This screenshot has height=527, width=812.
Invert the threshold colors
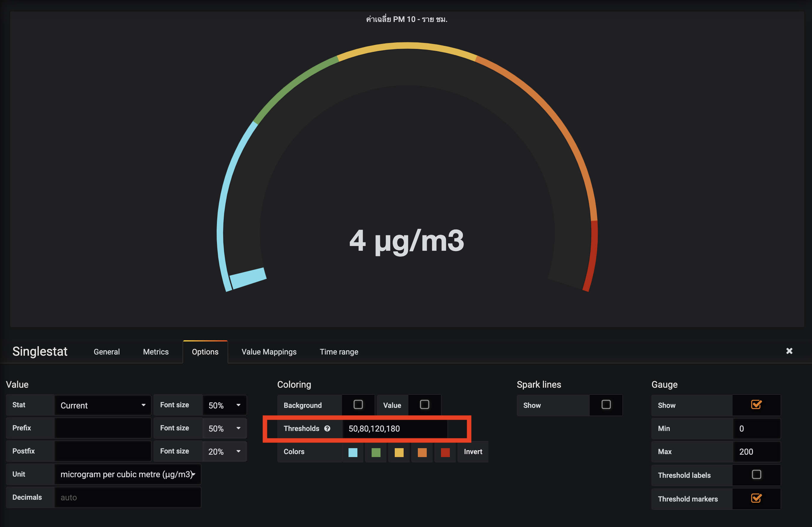pos(472,452)
